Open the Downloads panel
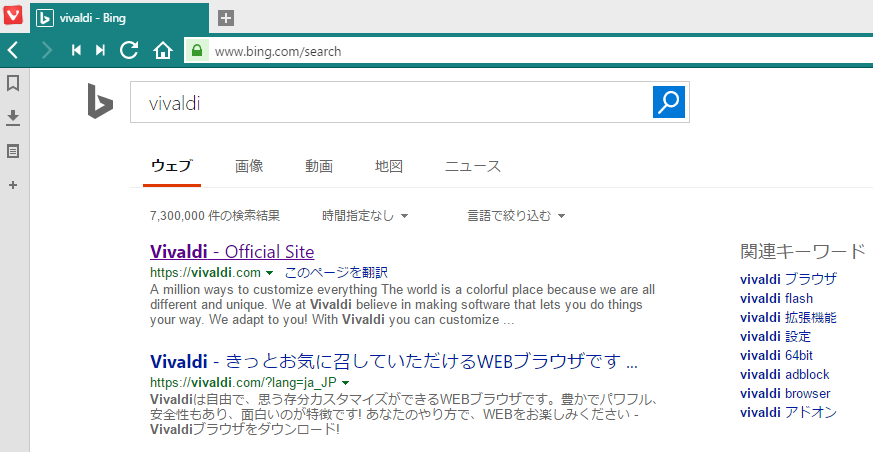 (x=13, y=118)
